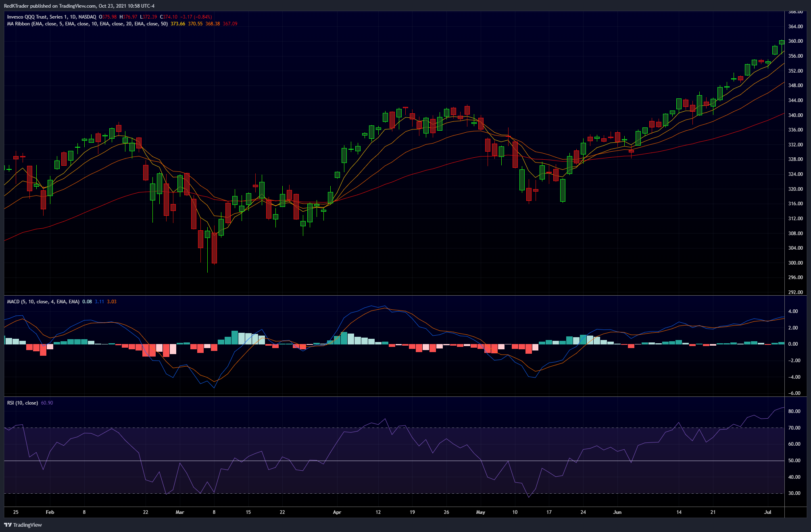Click the MA Ribbon value 368.38
The width and height of the screenshot is (811, 532).
[213, 24]
